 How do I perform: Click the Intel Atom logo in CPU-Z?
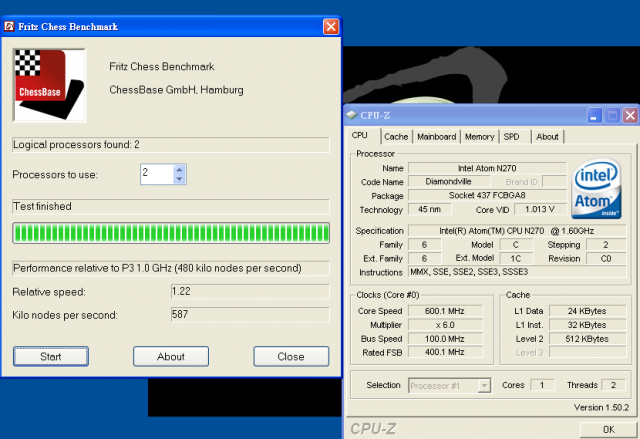tap(596, 189)
